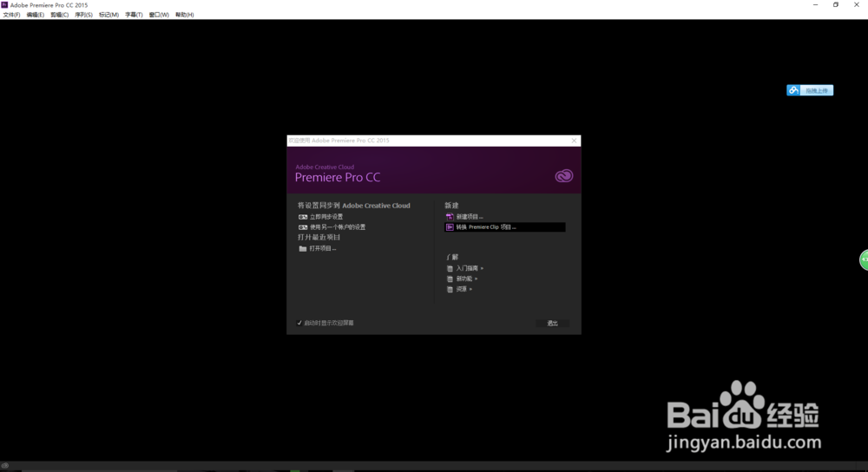Expand the 新功能 arrow
Image resolution: width=868 pixels, height=472 pixels.
click(x=476, y=279)
